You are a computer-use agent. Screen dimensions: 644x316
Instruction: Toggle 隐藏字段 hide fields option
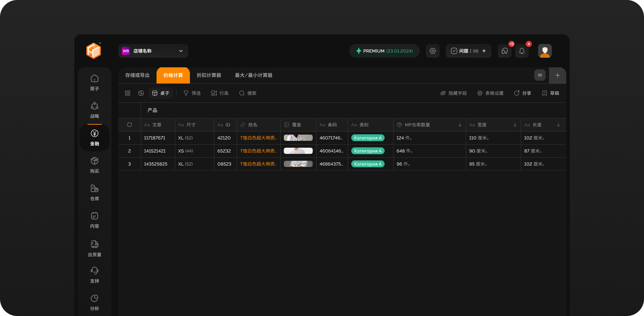coord(454,93)
